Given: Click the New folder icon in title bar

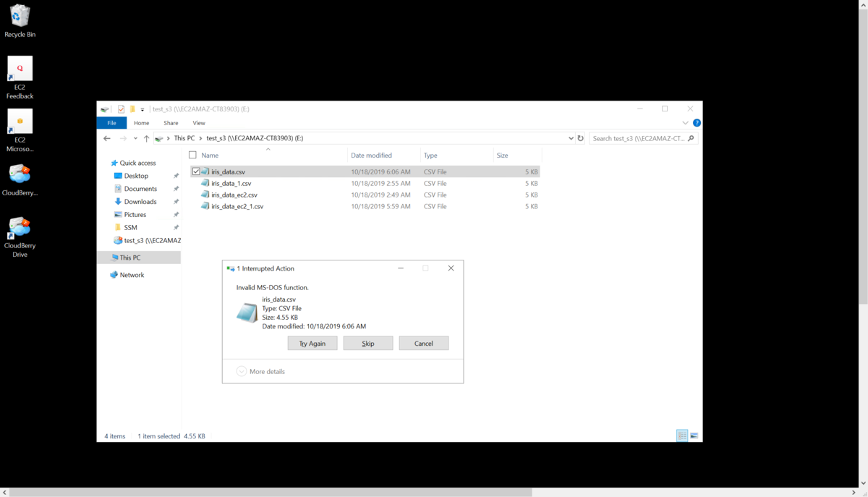Looking at the screenshot, I should point(132,109).
